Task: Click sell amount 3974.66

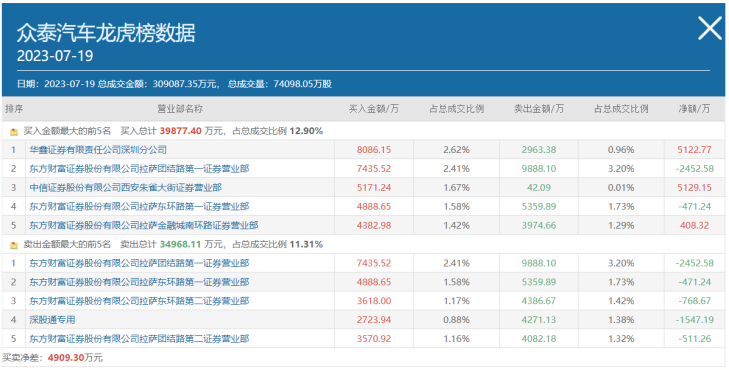Action: (x=538, y=225)
